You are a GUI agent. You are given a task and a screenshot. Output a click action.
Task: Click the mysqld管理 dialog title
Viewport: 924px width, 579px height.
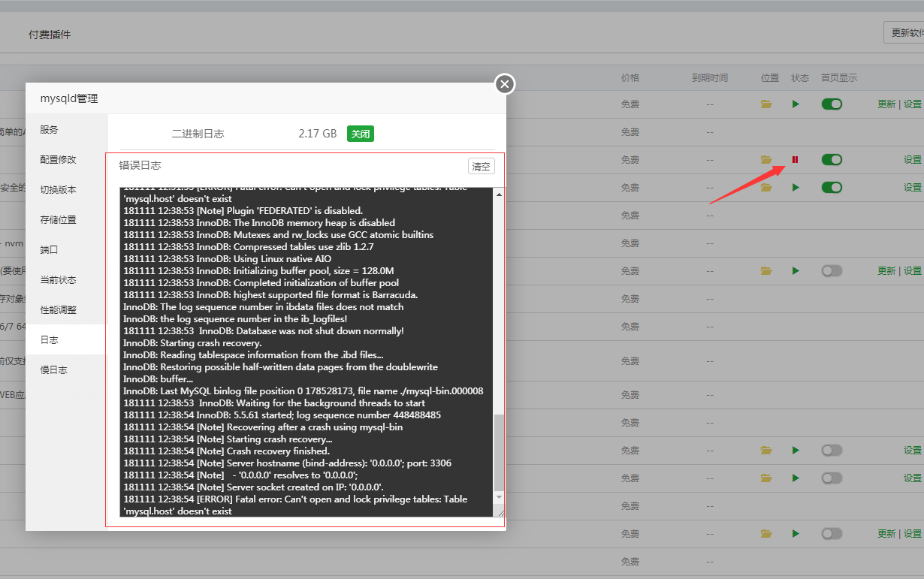pyautogui.click(x=68, y=98)
